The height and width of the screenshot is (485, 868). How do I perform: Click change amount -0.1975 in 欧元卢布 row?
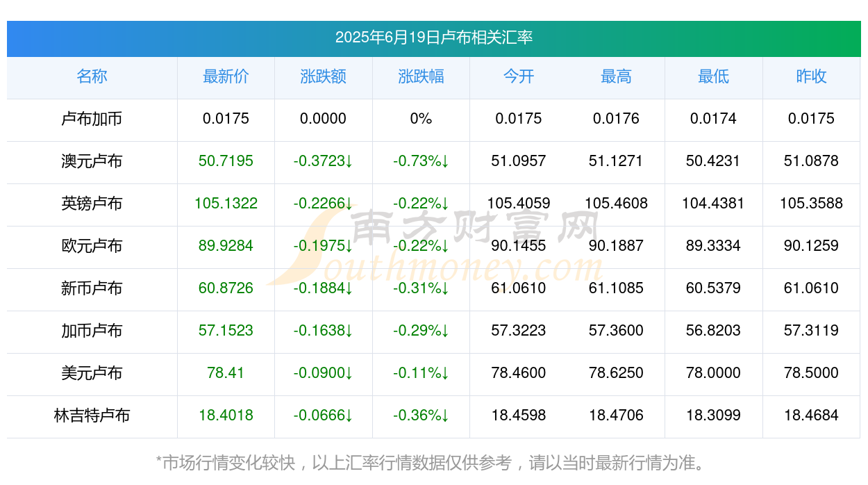click(324, 246)
